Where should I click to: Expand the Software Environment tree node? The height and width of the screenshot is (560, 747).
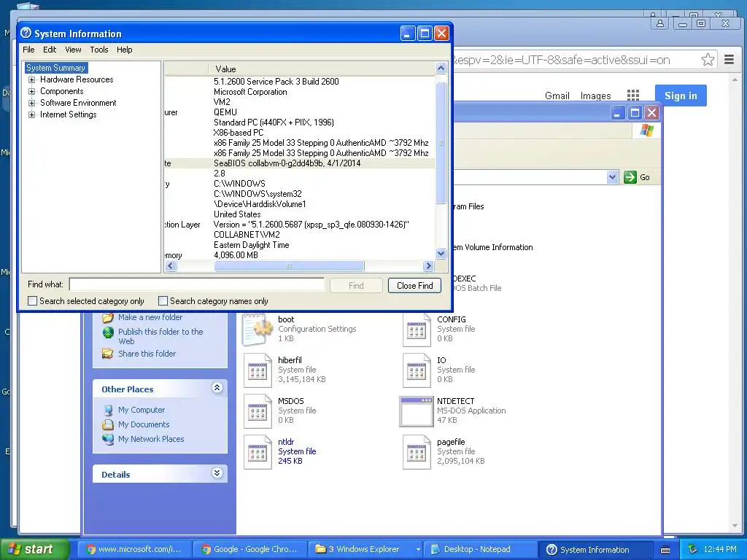coord(31,103)
